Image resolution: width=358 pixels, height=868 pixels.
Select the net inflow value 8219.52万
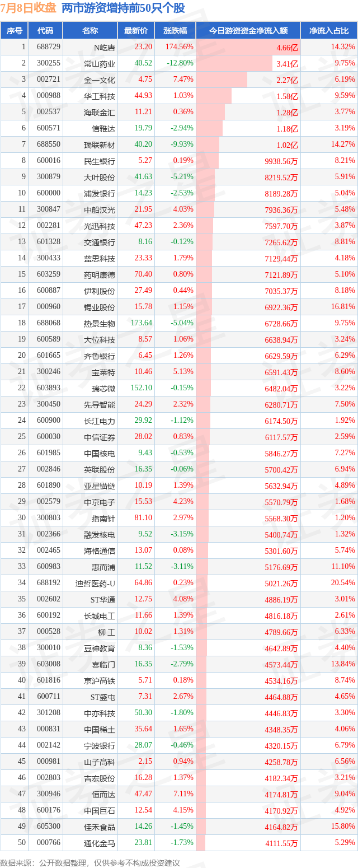click(280, 178)
